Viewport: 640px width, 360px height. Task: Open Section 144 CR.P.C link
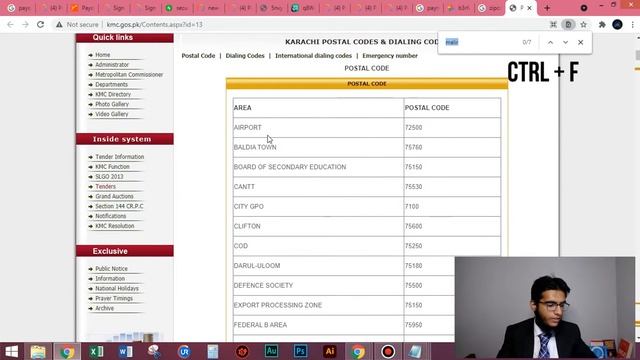coord(119,206)
